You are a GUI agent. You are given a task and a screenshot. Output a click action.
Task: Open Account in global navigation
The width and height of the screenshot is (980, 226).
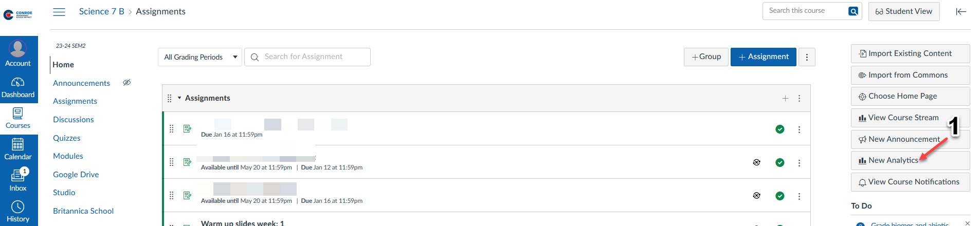click(18, 53)
